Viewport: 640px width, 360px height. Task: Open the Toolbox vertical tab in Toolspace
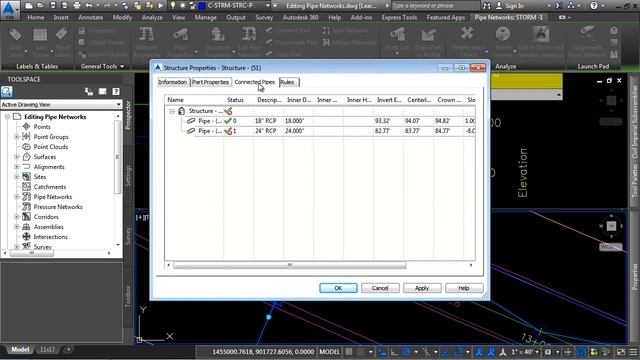[128, 296]
